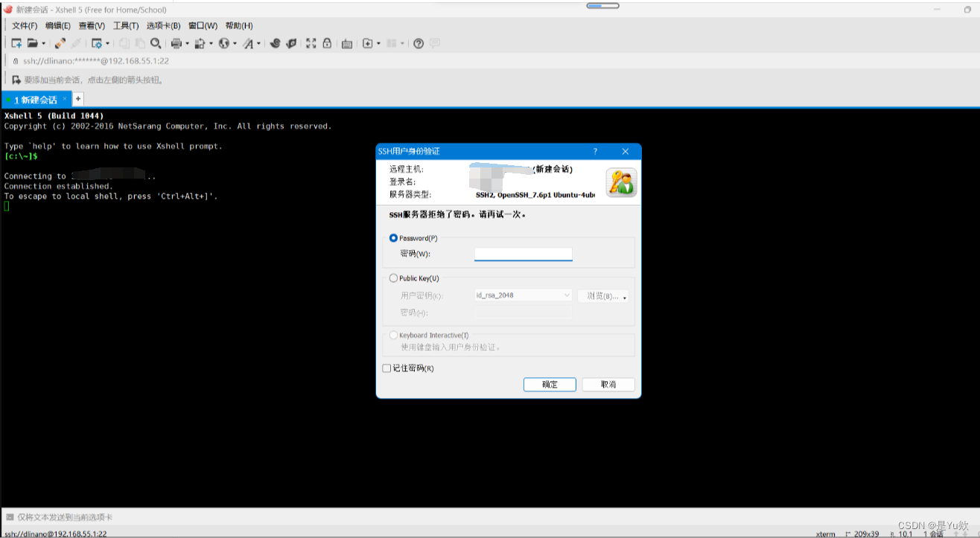980x538 pixels.
Task: Click 确定 in the SSH dialog
Action: pyautogui.click(x=550, y=385)
